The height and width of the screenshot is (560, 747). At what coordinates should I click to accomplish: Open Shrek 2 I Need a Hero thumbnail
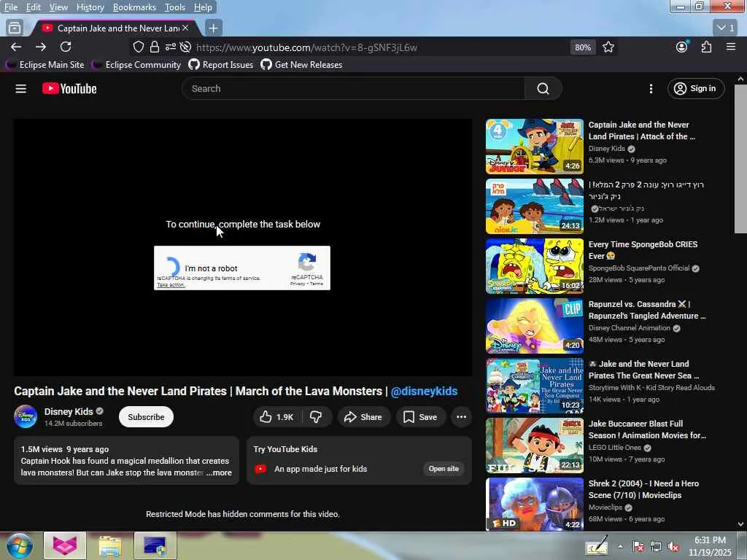tap(535, 505)
